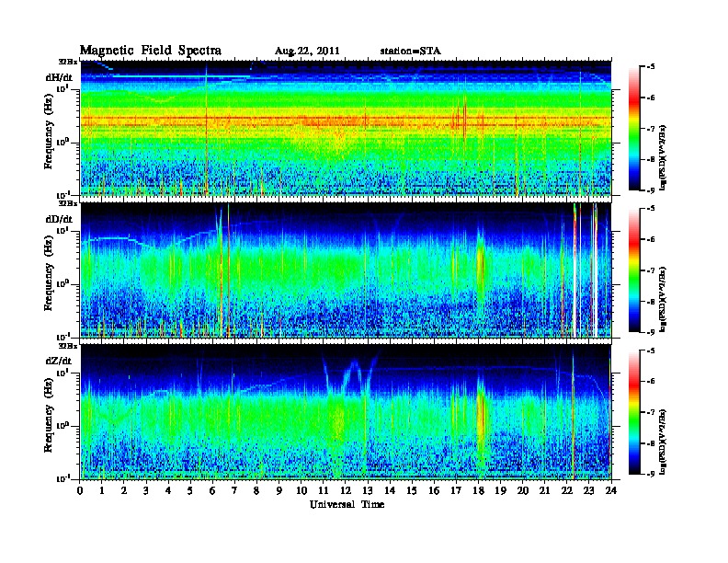The image size is (728, 563).
Task: Click the "station=STA" label
Action: coord(410,51)
